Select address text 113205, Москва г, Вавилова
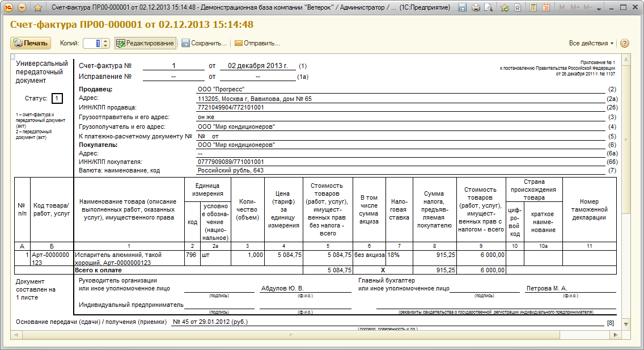Viewport: 644px width, 350px height. [255, 99]
